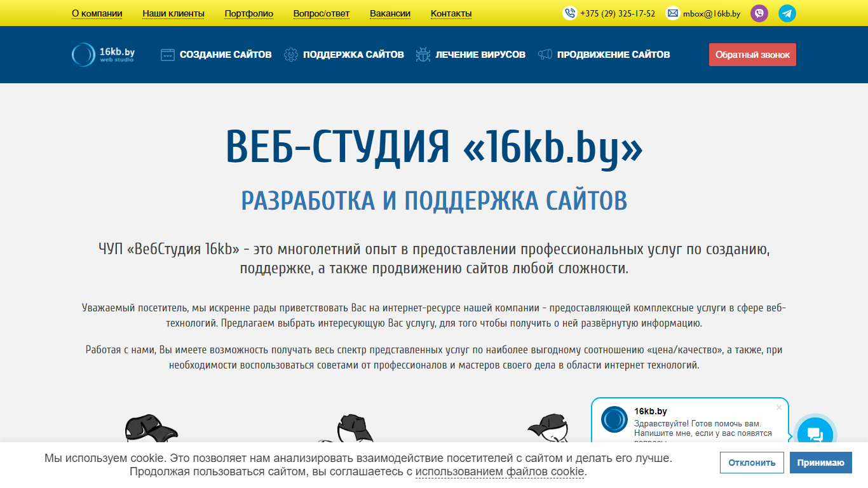Click the envelope email icon
The width and height of the screenshot is (868, 488).
[x=672, y=13]
